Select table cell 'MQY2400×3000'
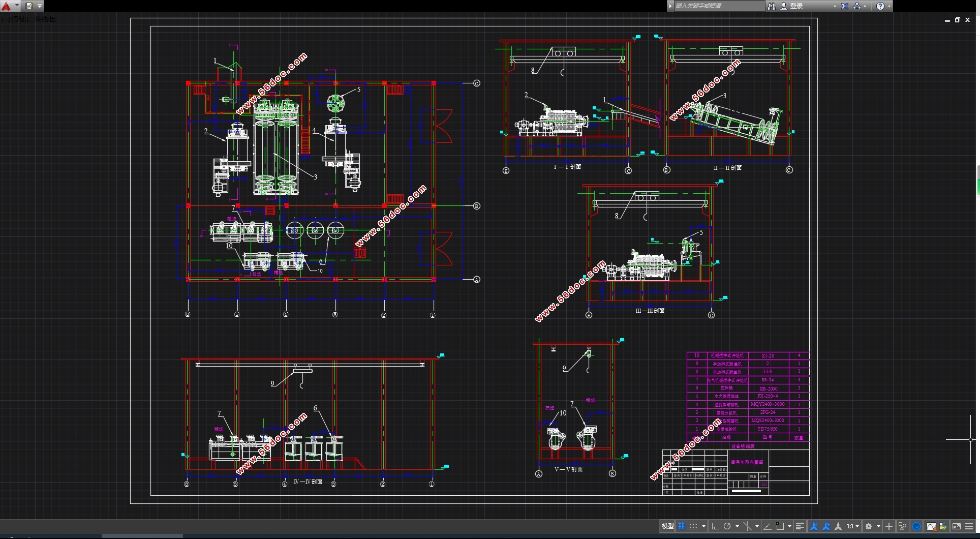 (768, 404)
